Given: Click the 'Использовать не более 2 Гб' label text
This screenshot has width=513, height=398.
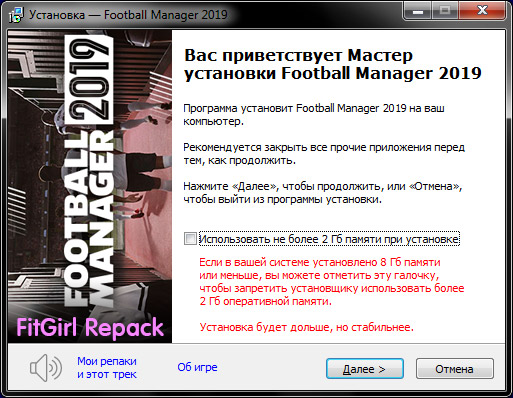Looking at the screenshot, I should click(329, 239).
